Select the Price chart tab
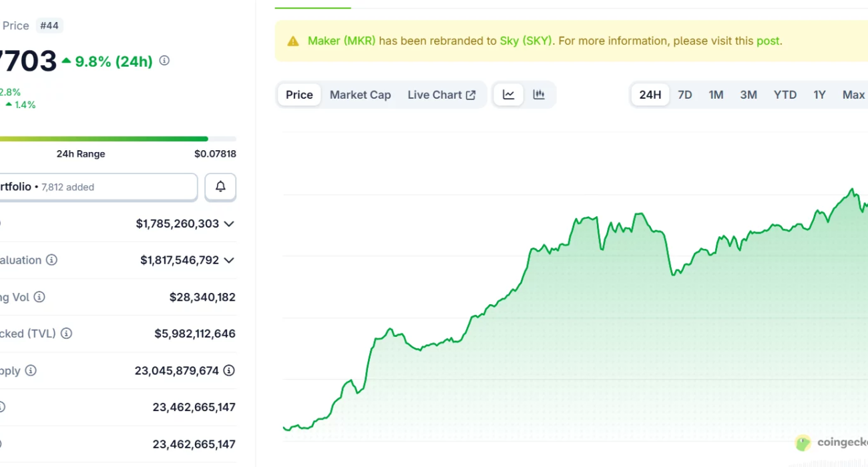Viewport: 868px width, 467px height. (x=299, y=95)
